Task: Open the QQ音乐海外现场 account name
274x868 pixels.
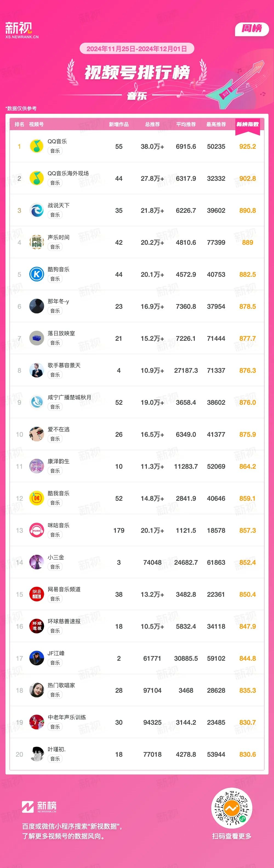Action: coord(68,173)
